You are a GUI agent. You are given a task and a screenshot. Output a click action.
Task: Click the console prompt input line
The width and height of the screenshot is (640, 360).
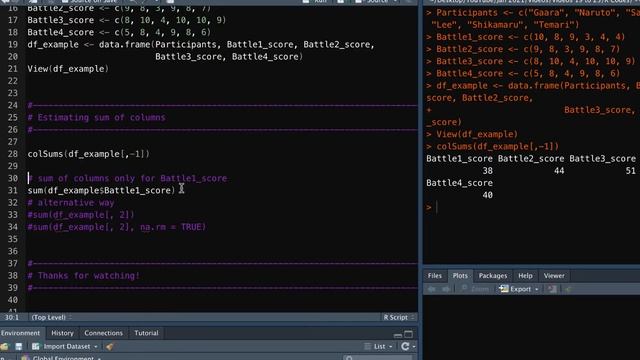pyautogui.click(x=531, y=207)
